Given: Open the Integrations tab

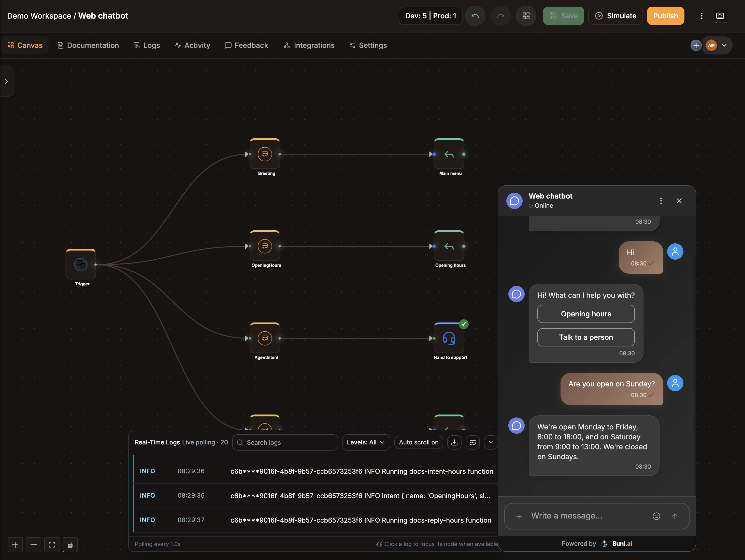Looking at the screenshot, I should click(309, 45).
